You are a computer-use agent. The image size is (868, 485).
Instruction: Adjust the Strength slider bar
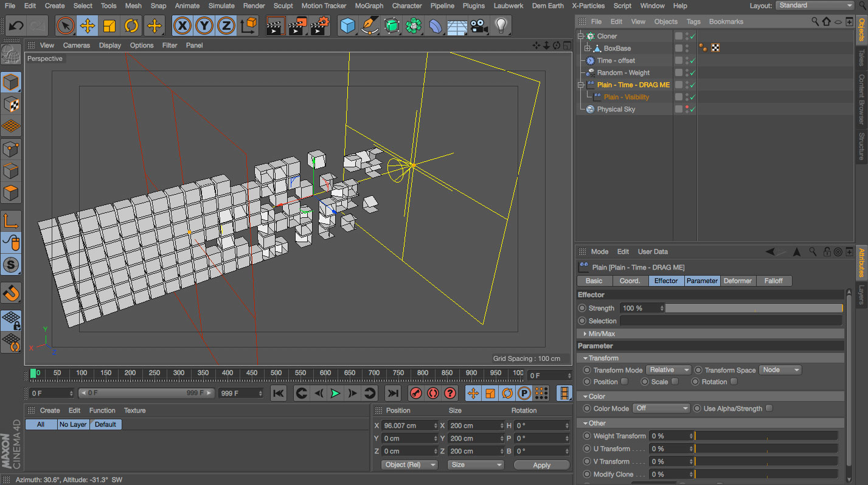coord(754,308)
